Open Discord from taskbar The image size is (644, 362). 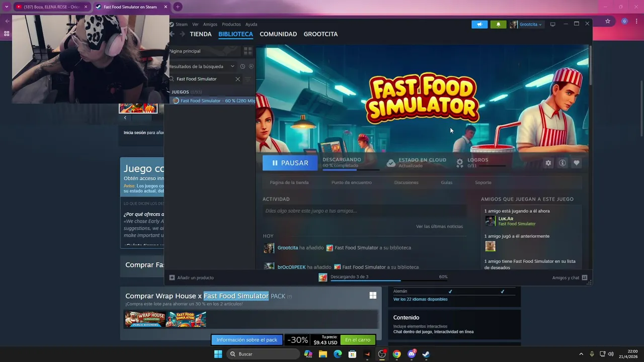point(412,354)
